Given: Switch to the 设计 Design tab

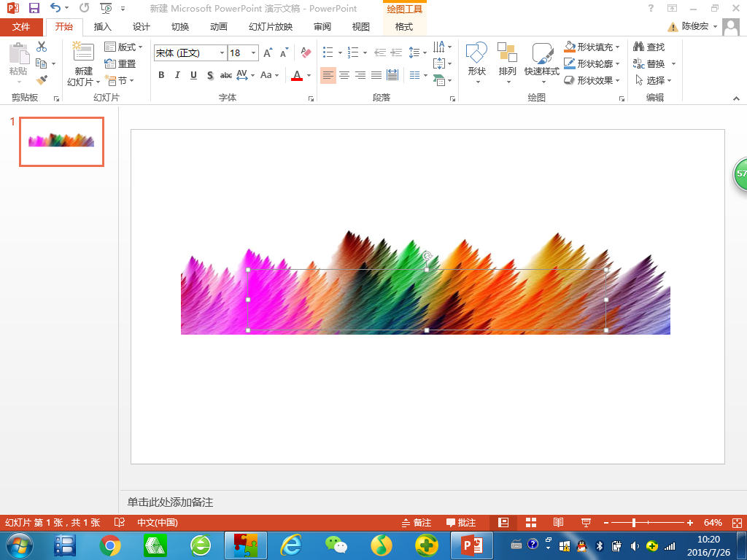Looking at the screenshot, I should (x=141, y=27).
